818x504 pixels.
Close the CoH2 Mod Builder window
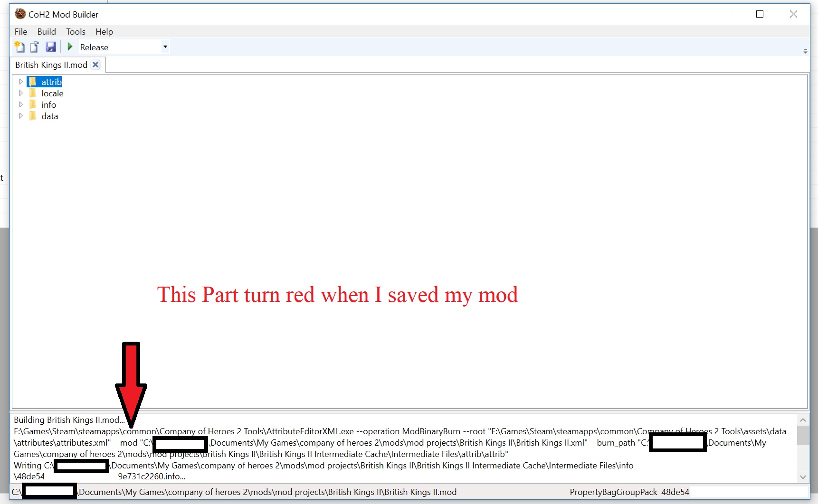pyautogui.click(x=793, y=14)
